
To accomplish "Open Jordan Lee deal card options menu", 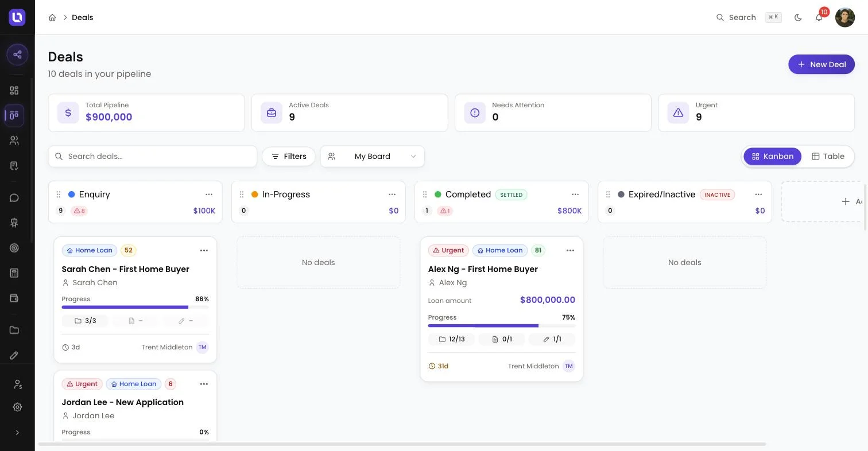I will pos(204,384).
